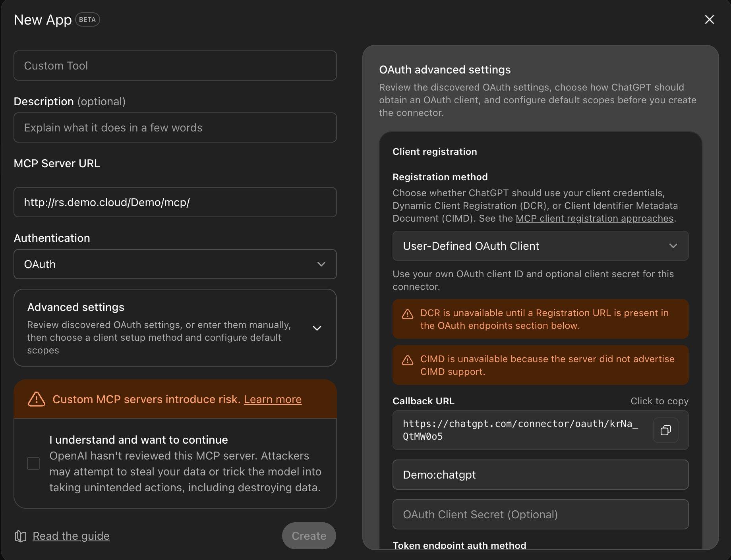Check I understand and want to continue
The width and height of the screenshot is (731, 560).
(x=33, y=463)
